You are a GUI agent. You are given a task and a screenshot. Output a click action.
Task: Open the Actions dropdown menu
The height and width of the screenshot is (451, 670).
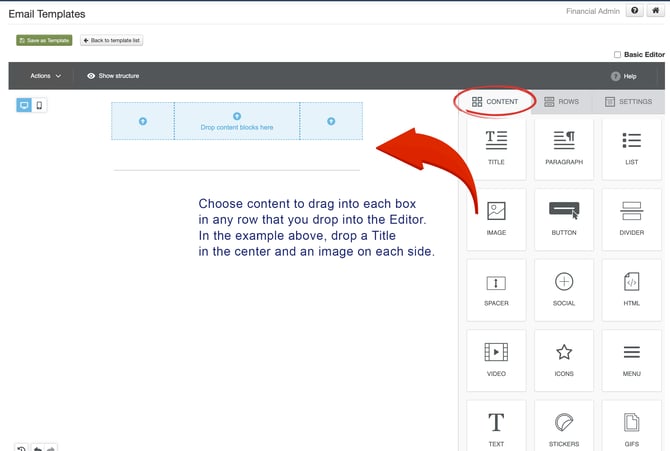point(46,76)
